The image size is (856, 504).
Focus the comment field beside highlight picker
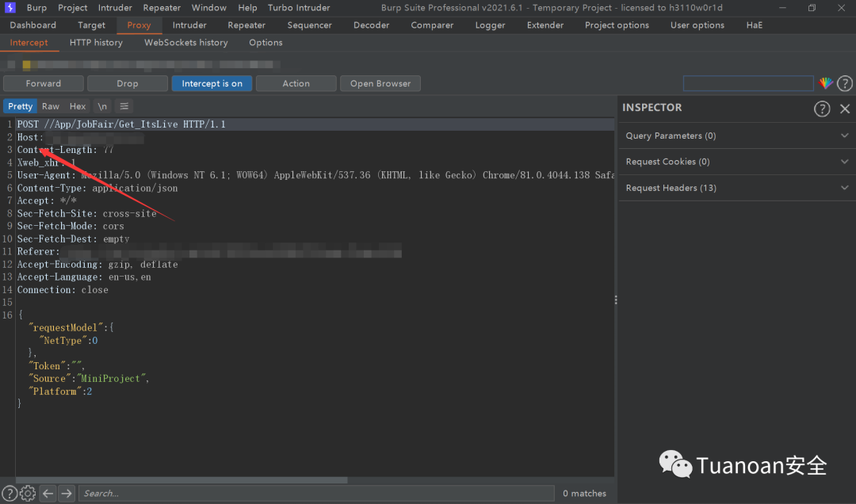(x=748, y=83)
